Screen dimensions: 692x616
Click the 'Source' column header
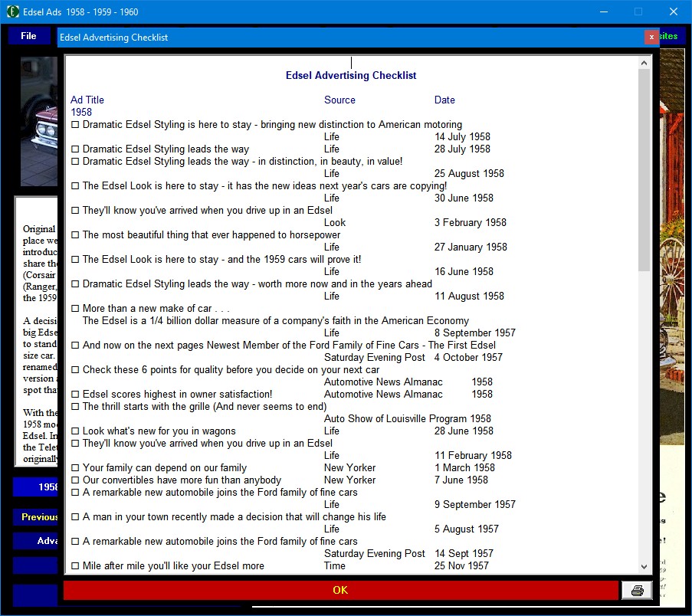pyautogui.click(x=339, y=100)
